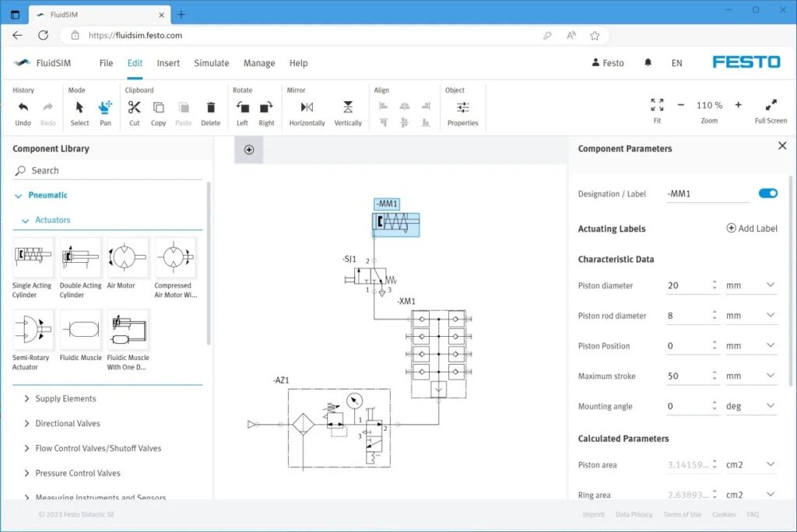Click the Undo icon in History
Viewport: 797px width, 532px height.
(23, 107)
